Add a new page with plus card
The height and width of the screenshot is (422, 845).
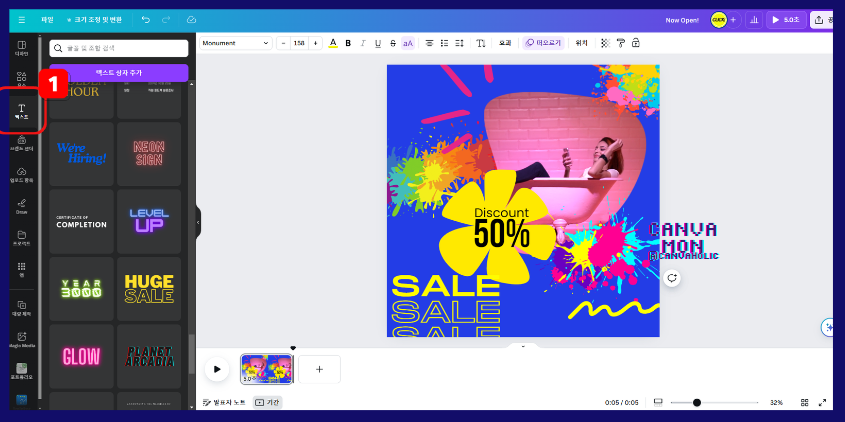[x=319, y=369]
